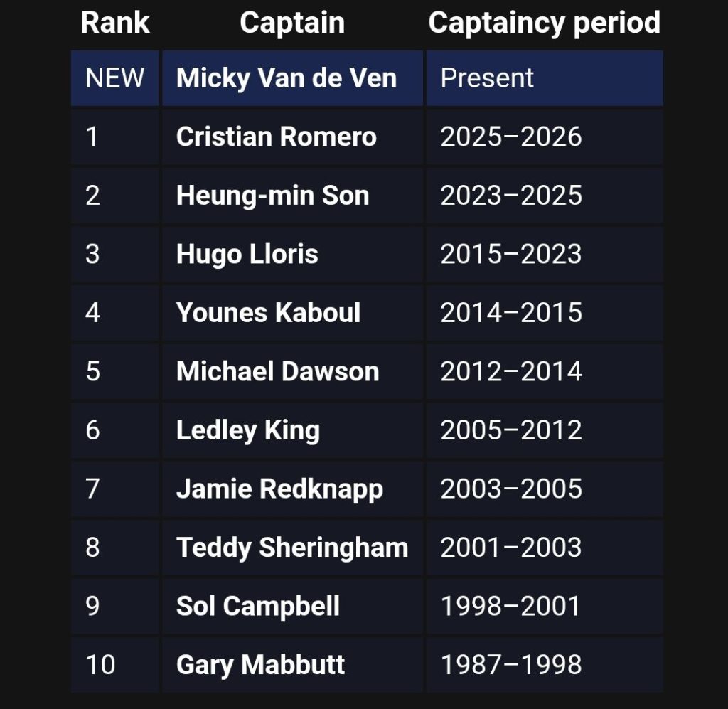Open the Jamie Redknapp entry
This screenshot has width=728, height=709.
(279, 489)
